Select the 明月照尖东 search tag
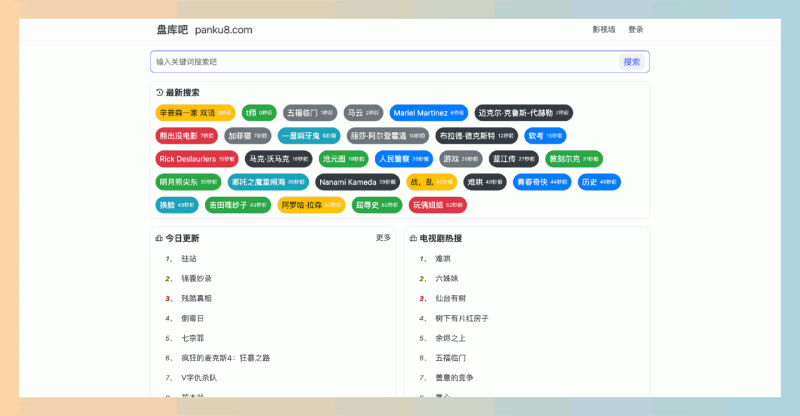The image size is (800, 416). [188, 182]
